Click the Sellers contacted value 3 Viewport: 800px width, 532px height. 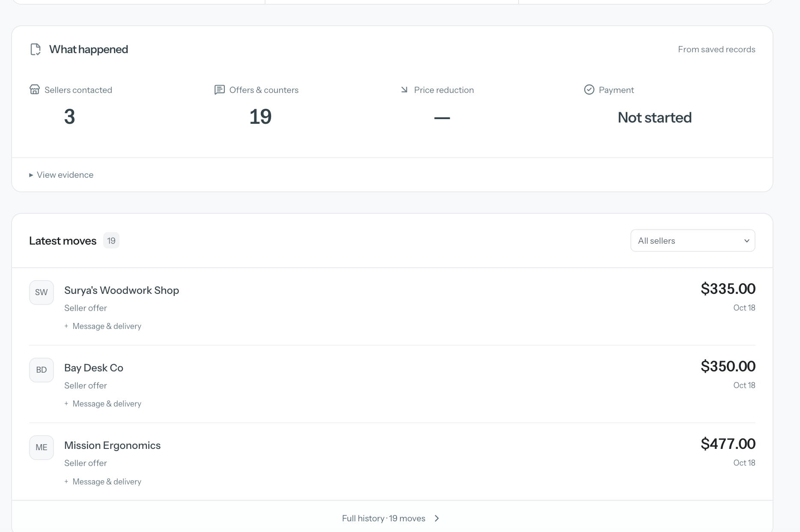[x=69, y=117]
